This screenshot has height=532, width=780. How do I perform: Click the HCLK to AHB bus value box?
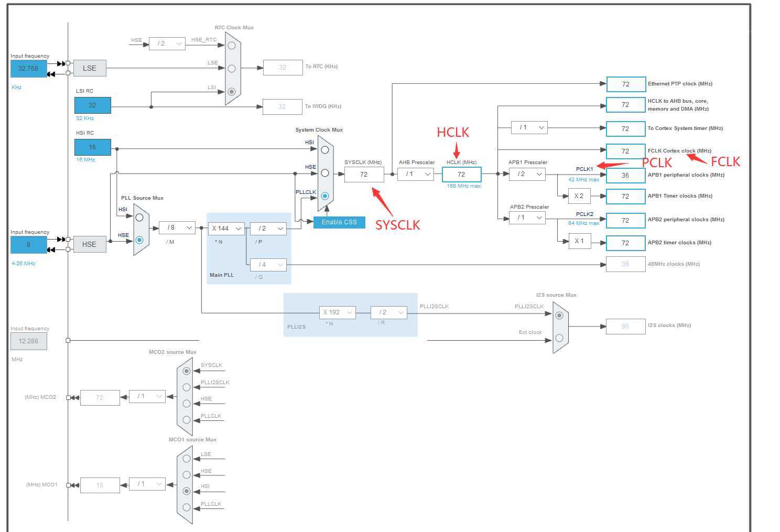pos(626,105)
